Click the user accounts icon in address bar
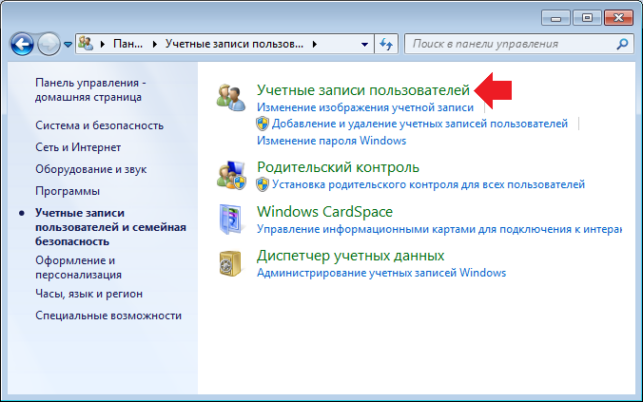The image size is (643, 402). point(86,43)
